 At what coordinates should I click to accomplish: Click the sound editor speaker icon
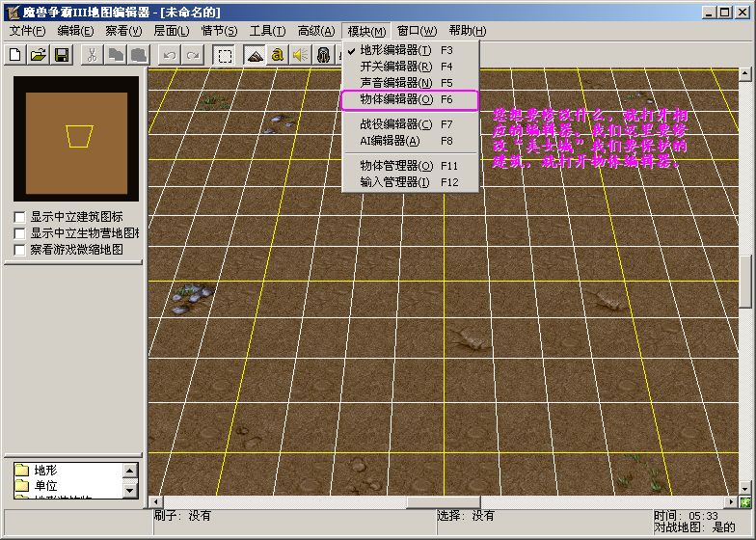[x=300, y=55]
